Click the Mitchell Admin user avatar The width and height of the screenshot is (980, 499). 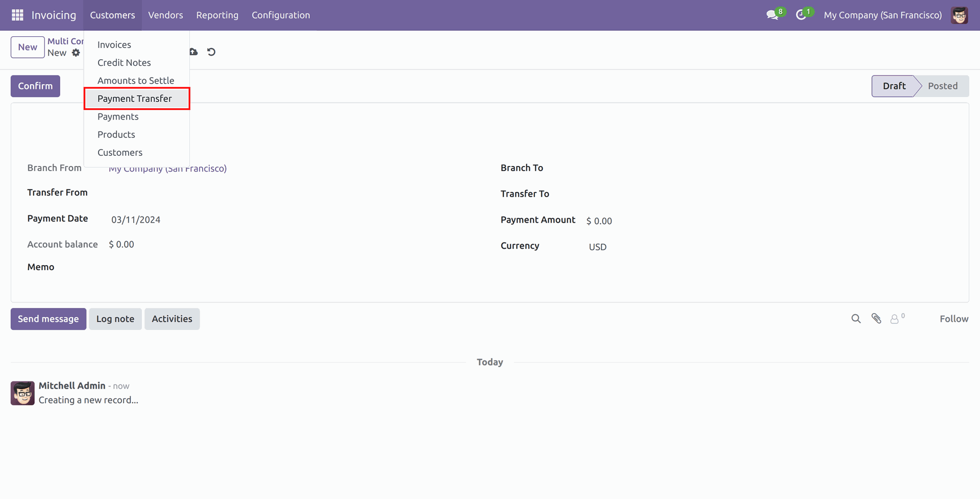[x=959, y=15]
